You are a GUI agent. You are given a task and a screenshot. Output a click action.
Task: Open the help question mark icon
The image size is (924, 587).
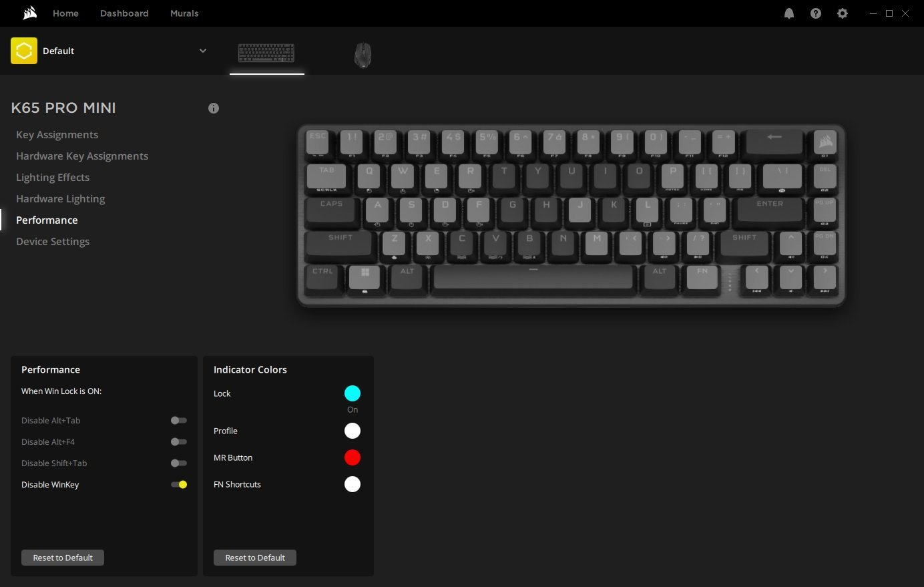tap(816, 13)
